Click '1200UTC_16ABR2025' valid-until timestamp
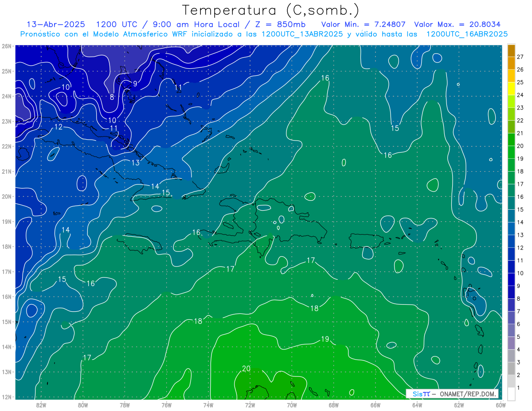 (467, 34)
